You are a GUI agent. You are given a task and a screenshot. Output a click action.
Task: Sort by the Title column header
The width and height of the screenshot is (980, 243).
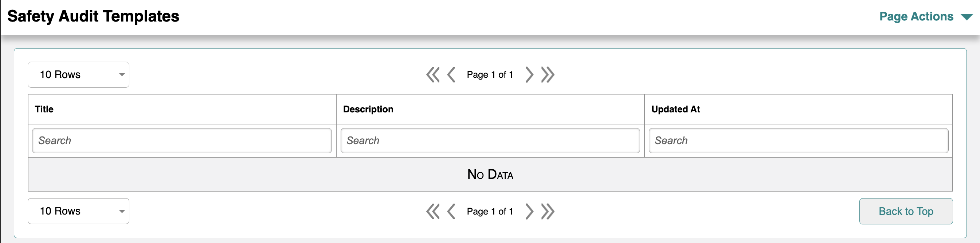click(44, 109)
